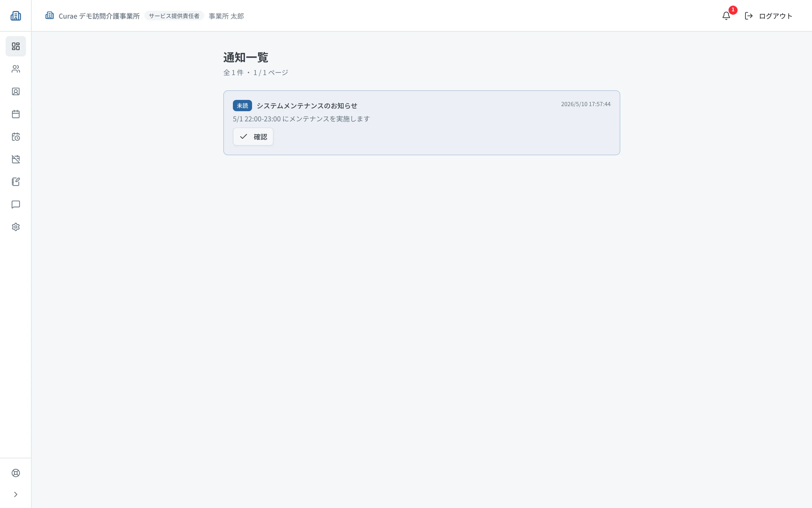Click the 未読 unread badge
The image size is (812, 508).
pyautogui.click(x=242, y=106)
